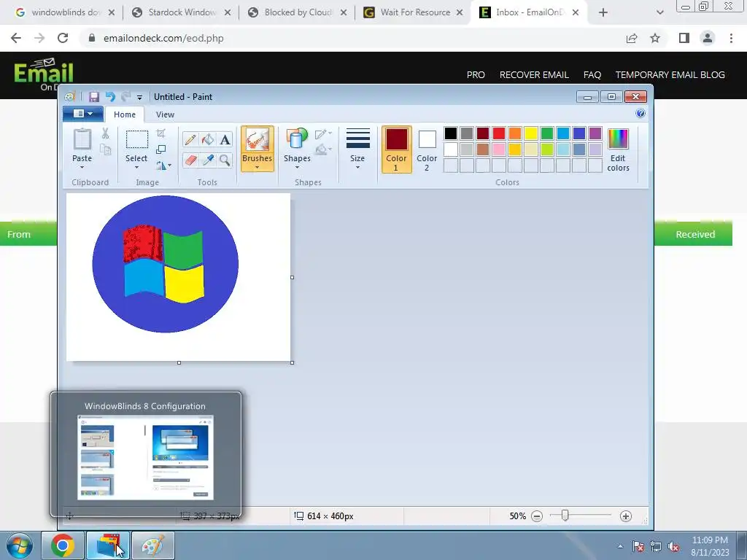Click the zoom out minus button
Screen dimensions: 747x560
point(537,516)
